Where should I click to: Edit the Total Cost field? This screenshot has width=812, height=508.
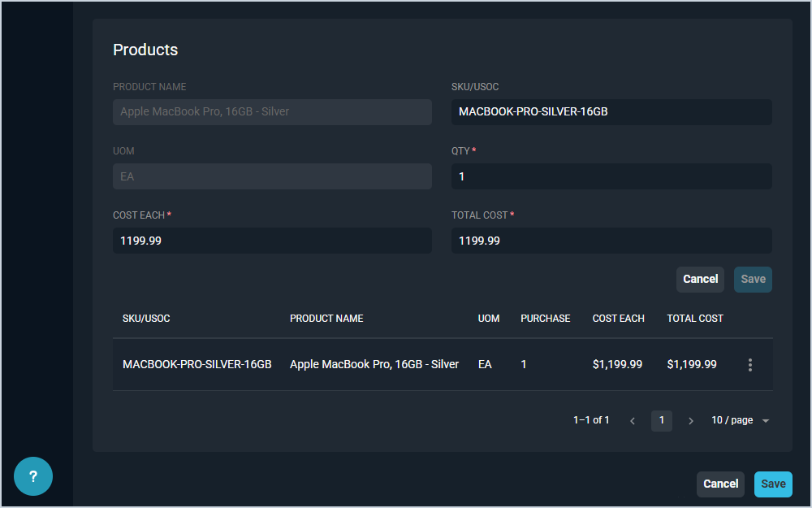coord(611,241)
